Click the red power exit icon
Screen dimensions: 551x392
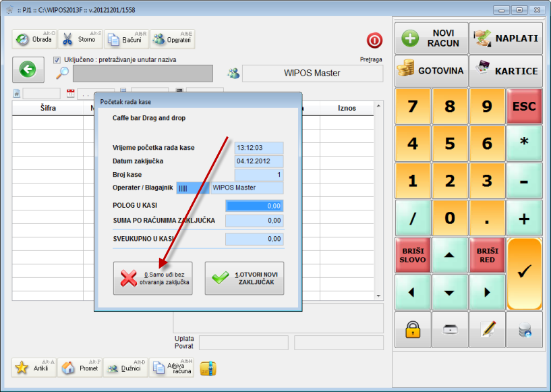click(x=374, y=40)
